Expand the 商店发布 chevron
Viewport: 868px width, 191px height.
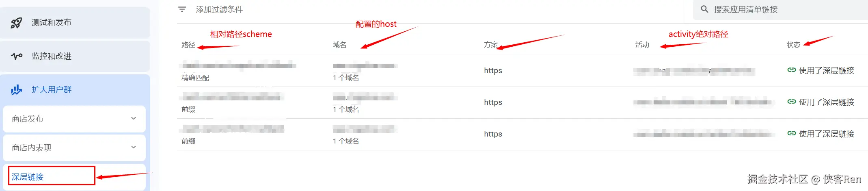pyautogui.click(x=134, y=118)
